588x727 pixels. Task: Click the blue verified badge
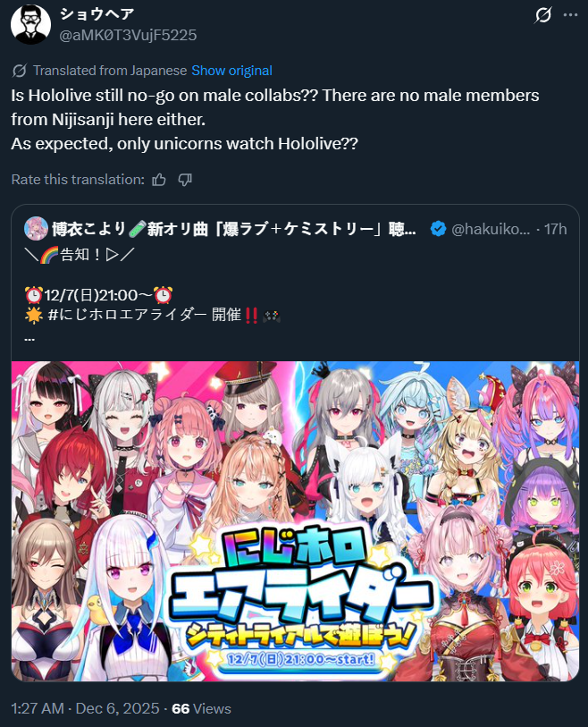pyautogui.click(x=438, y=229)
